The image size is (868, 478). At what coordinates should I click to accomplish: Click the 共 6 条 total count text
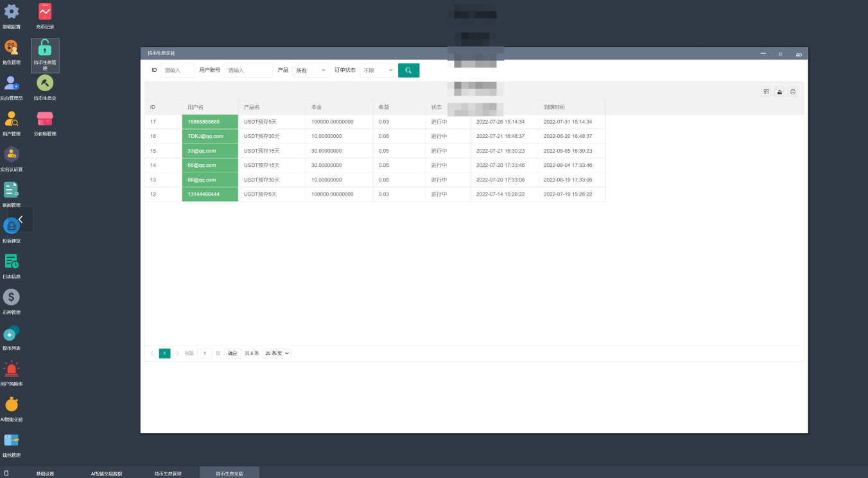252,354
